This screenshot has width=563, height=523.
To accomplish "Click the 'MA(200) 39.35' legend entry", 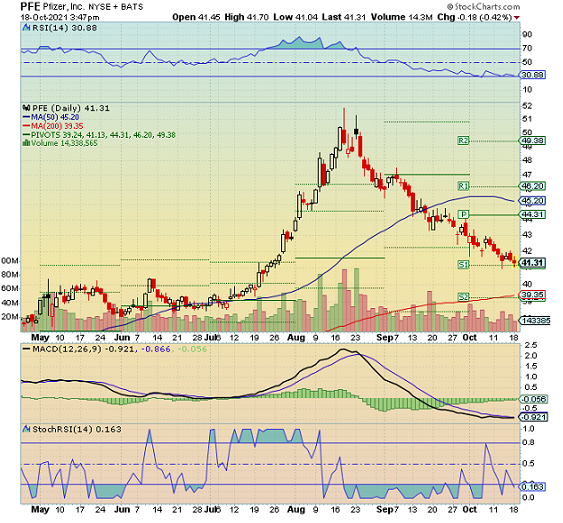I will coord(57,126).
